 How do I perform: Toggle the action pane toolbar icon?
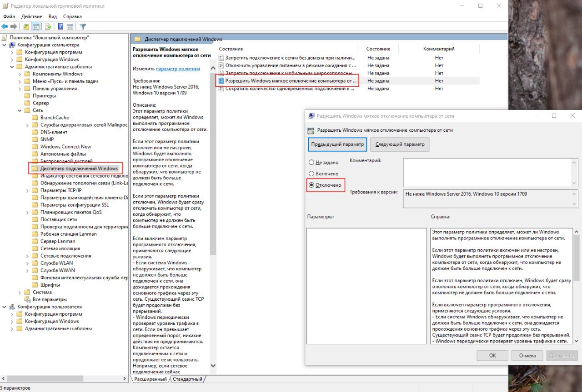[70, 26]
